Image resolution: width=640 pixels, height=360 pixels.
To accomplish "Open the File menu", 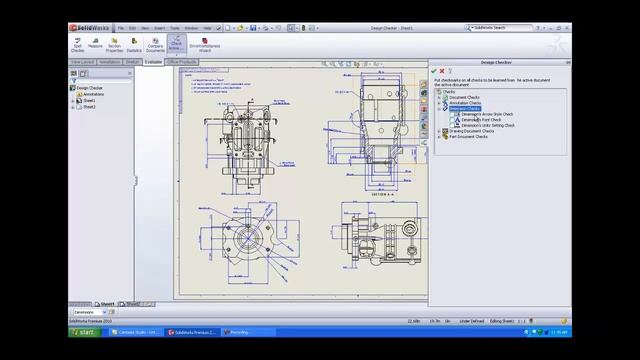I will click(120, 28).
